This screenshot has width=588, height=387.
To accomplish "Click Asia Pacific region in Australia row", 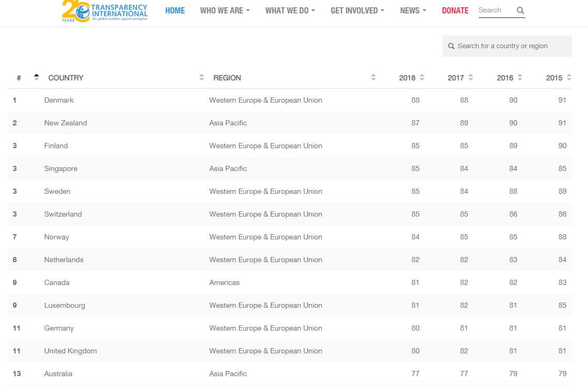I will tap(228, 374).
